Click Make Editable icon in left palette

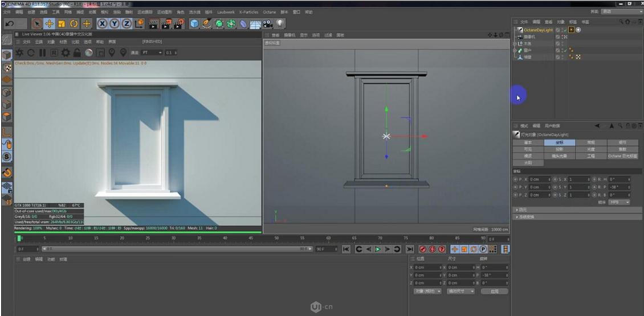click(7, 40)
